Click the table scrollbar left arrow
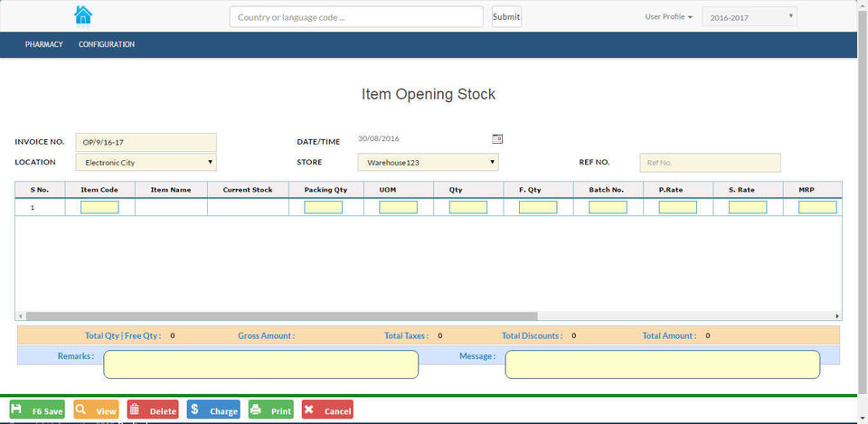Viewport: 868px width, 424px height. (20, 316)
